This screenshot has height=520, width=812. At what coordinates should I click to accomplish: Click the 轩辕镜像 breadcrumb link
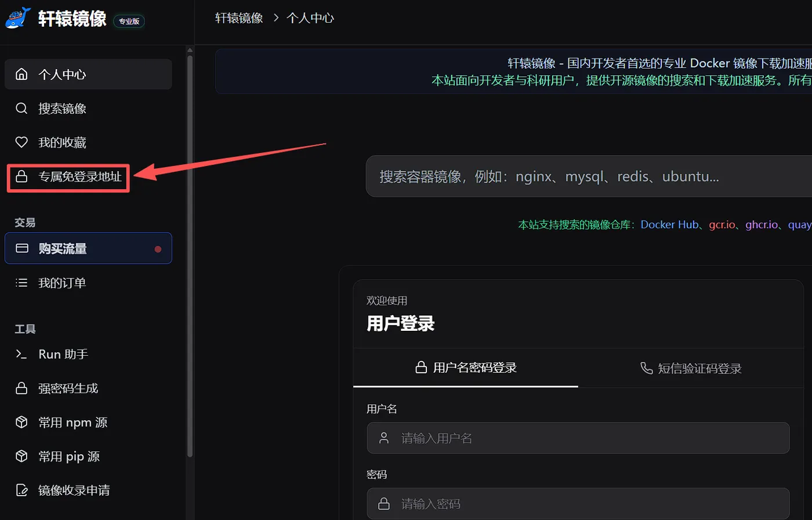[x=239, y=18]
